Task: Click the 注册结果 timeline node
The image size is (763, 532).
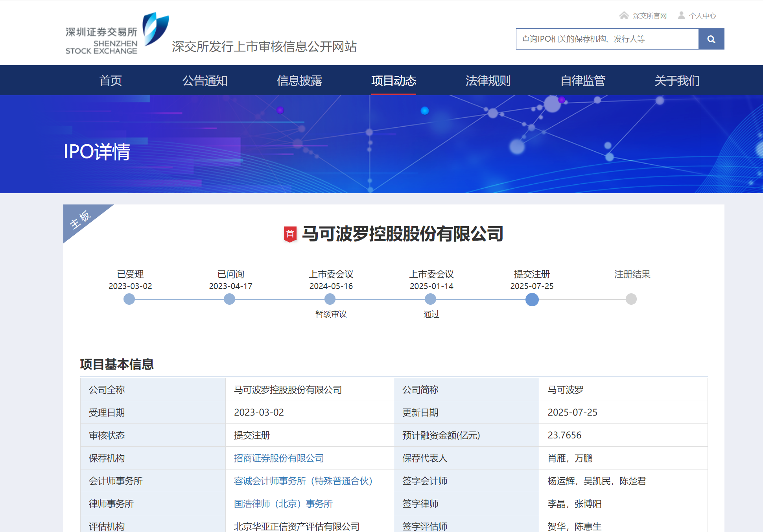Action: coord(631,299)
